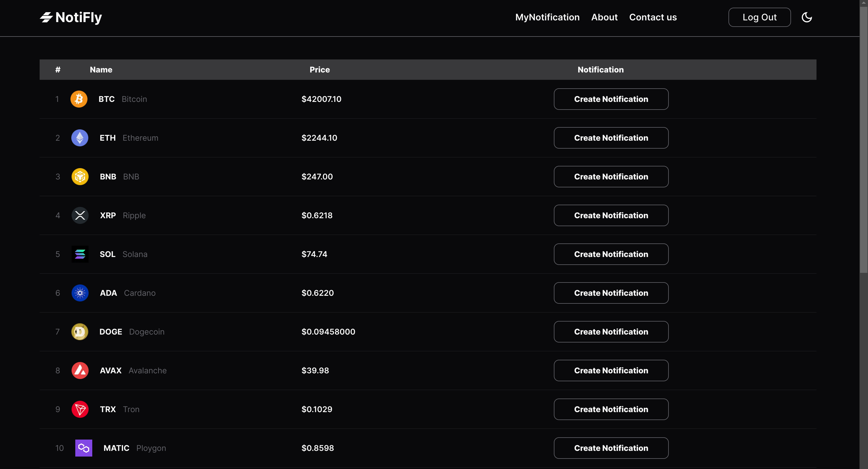Open the MyNotification page
Screen dimensions: 868x469
pos(547,17)
